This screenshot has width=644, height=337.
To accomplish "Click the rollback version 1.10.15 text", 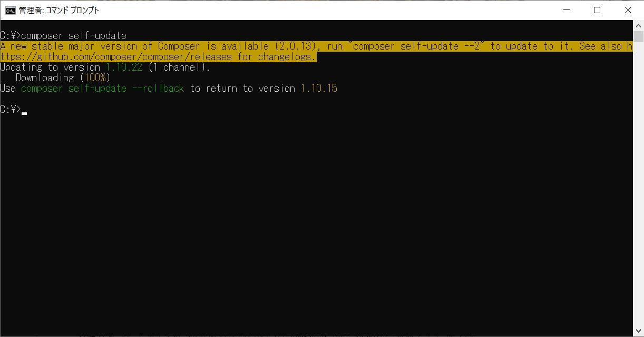I will 319,88.
